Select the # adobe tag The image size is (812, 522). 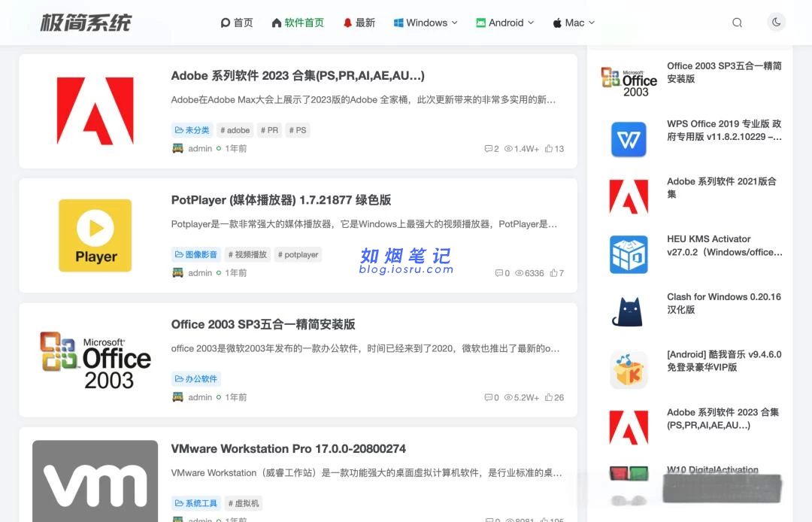pyautogui.click(x=235, y=130)
